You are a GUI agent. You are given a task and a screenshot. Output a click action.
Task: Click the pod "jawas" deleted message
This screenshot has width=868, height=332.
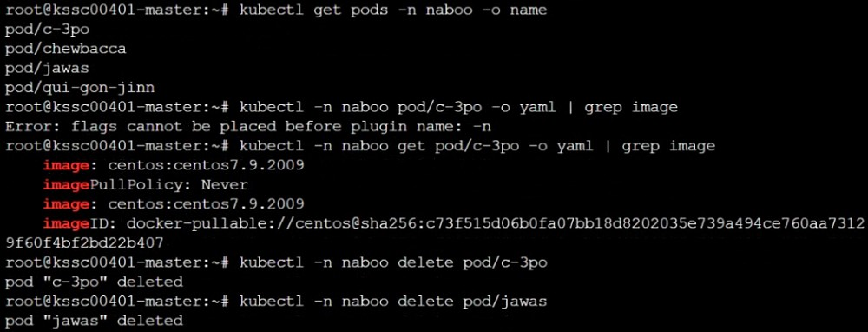coord(94,321)
